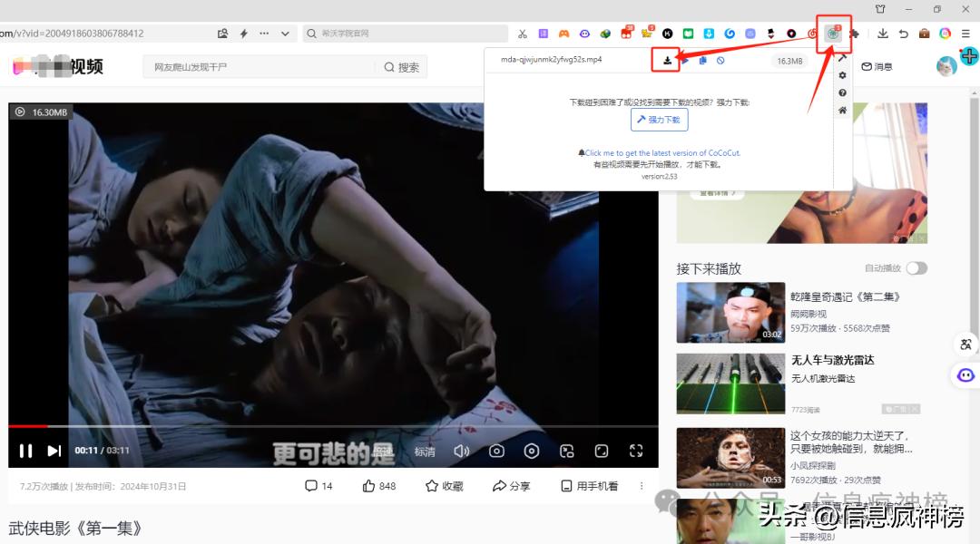Click the translate side floating icon
This screenshot has height=544, width=980.
tap(965, 345)
